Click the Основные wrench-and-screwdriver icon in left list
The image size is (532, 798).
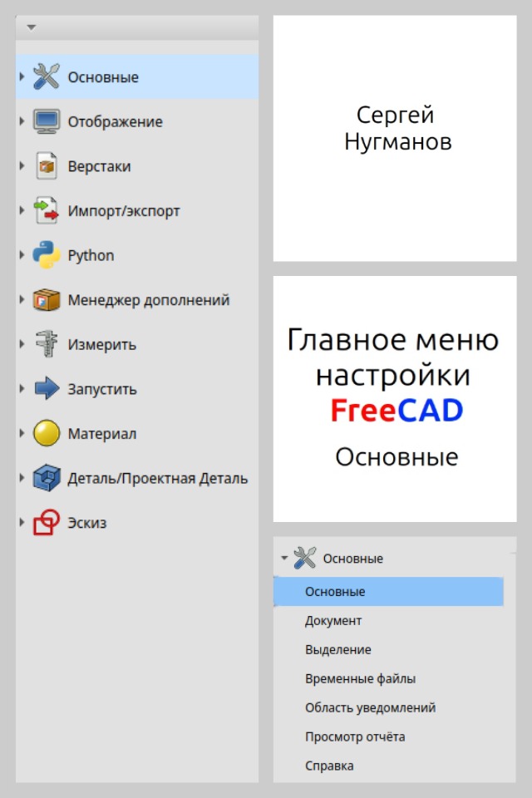click(x=47, y=76)
